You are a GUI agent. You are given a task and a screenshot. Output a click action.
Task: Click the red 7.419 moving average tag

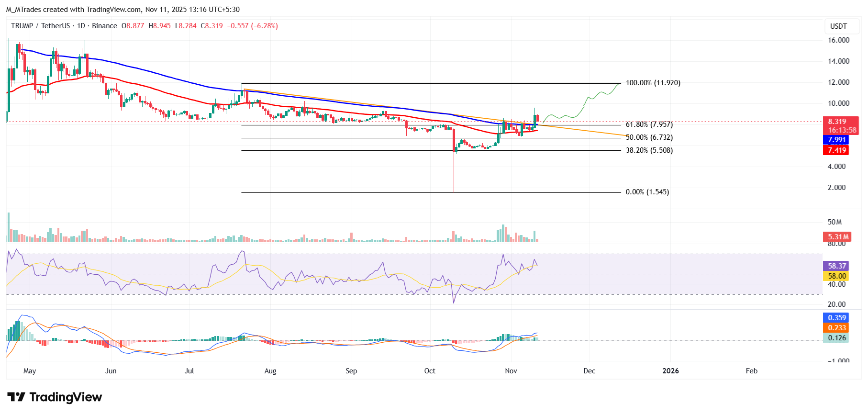tap(837, 150)
